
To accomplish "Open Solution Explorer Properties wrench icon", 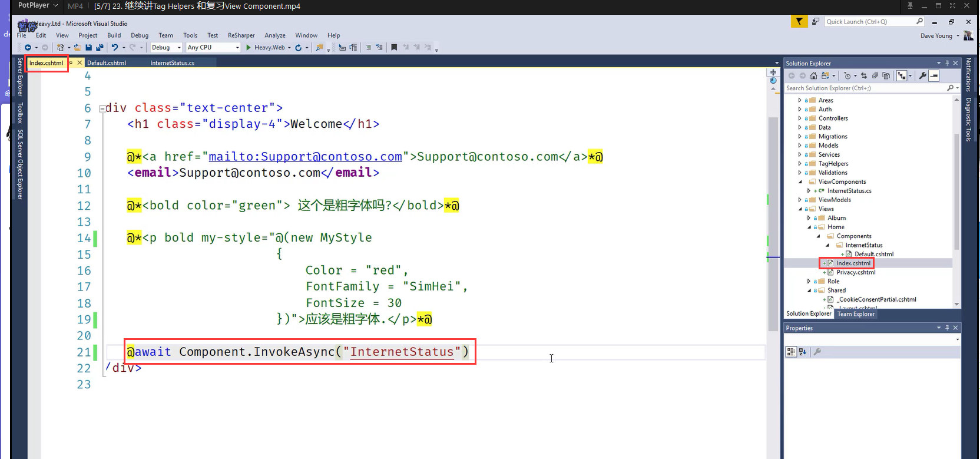I will [923, 75].
